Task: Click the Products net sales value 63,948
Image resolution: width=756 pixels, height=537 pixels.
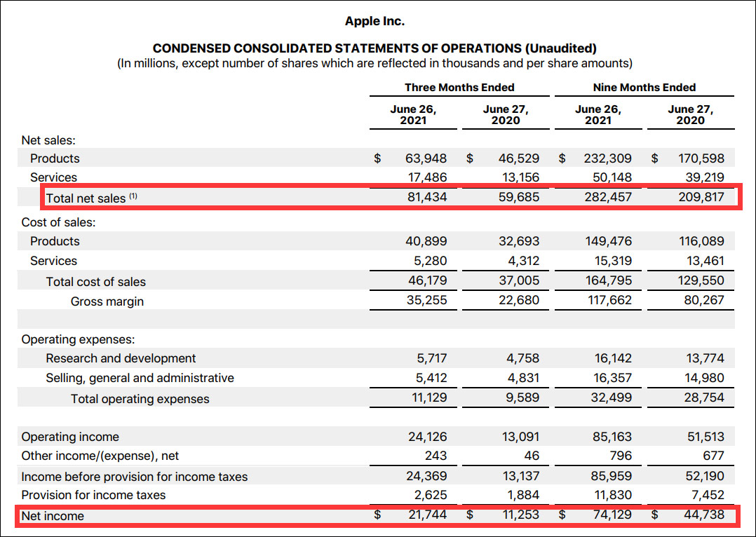Action: [426, 158]
